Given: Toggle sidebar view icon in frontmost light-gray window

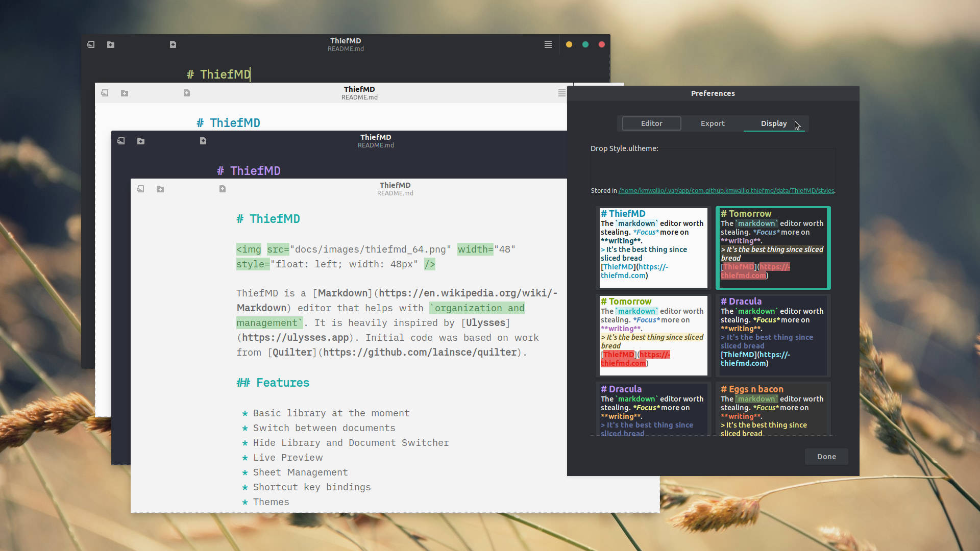Looking at the screenshot, I should point(140,189).
